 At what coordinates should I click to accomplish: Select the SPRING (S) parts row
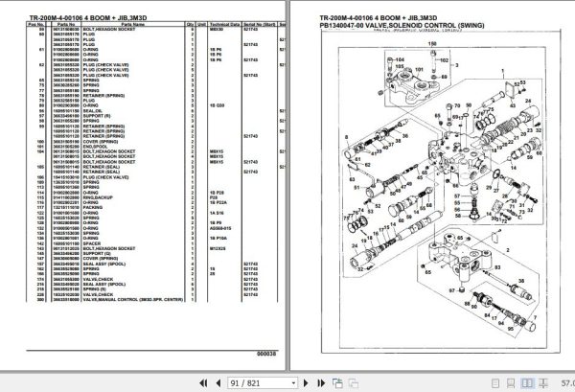pyautogui.click(x=154, y=289)
